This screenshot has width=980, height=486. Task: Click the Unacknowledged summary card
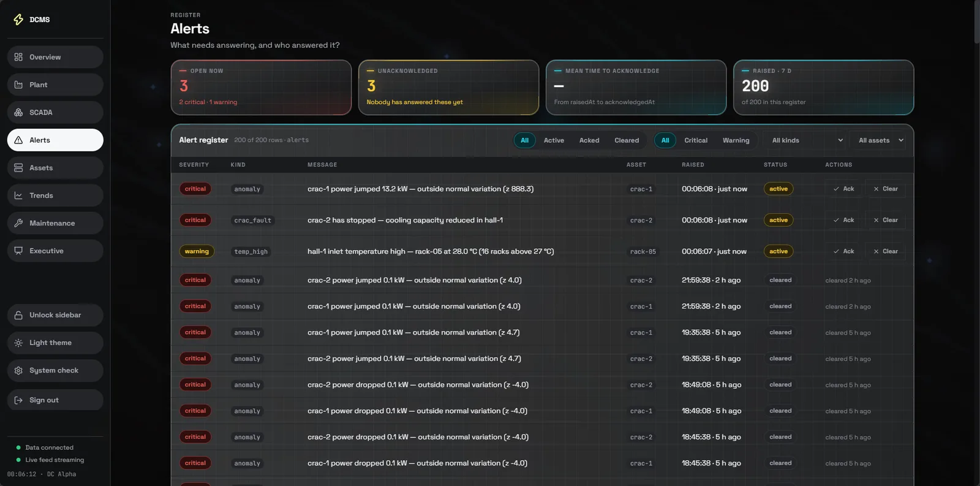coord(448,87)
